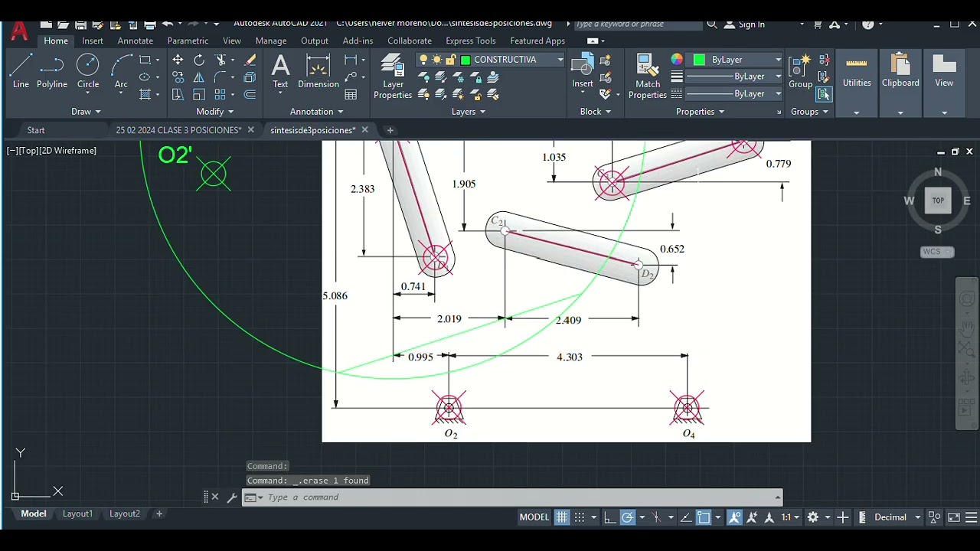
Task: Open the object color ByLayer dropdown
Action: click(x=779, y=60)
